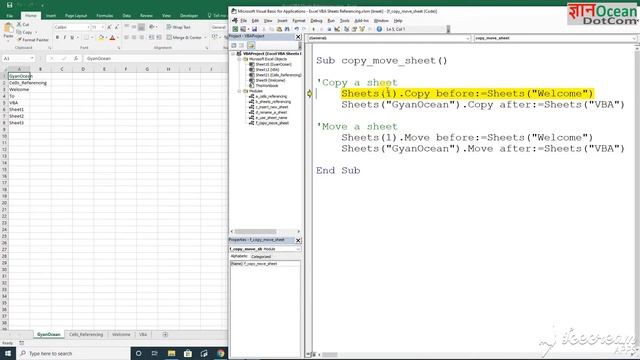The height and width of the screenshot is (360, 640).
Task: Click the View Microsoft Excel icon in VBA toolbar
Action: point(236,29)
